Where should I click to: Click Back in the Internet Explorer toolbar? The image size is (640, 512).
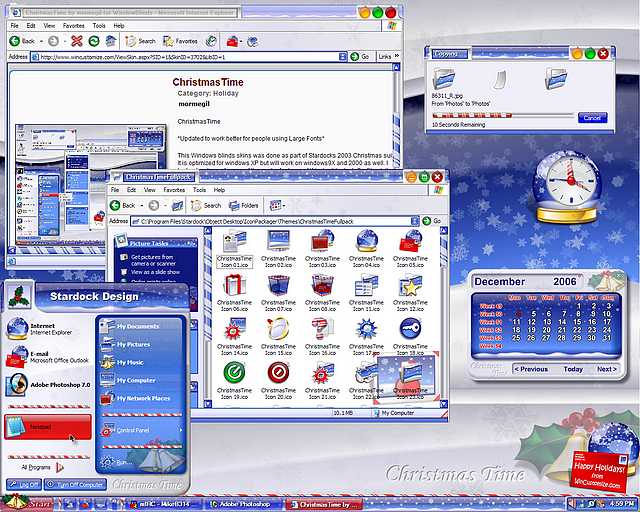(x=22, y=41)
